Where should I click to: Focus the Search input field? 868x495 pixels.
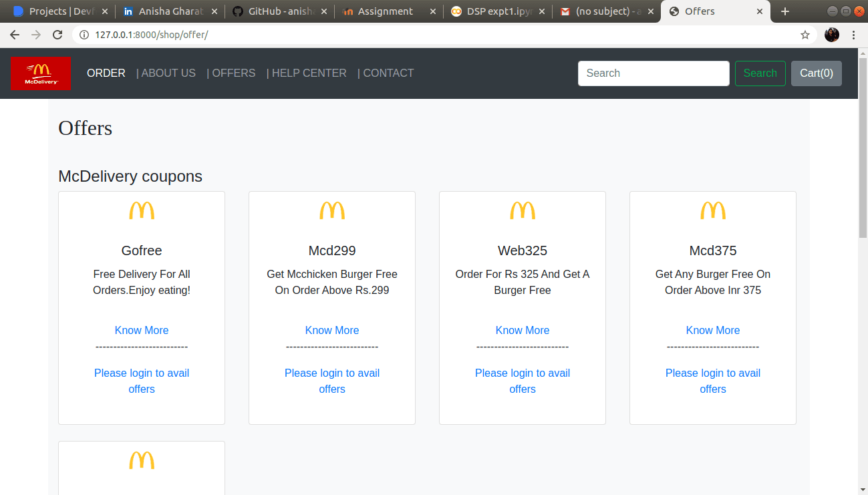coord(654,73)
